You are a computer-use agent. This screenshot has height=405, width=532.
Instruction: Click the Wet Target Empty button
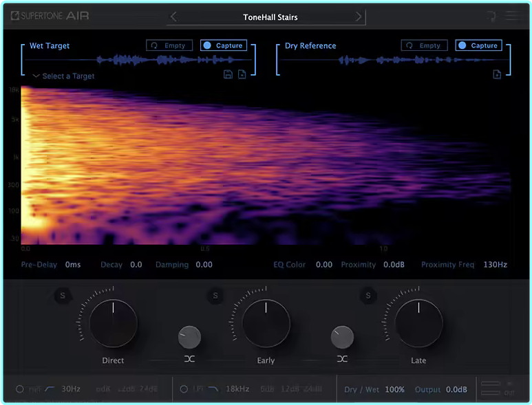[169, 45]
